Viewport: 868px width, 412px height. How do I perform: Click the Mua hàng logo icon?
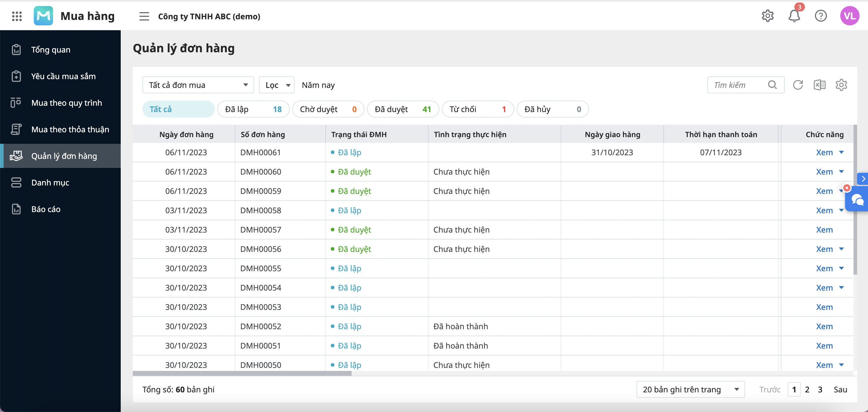click(x=43, y=16)
